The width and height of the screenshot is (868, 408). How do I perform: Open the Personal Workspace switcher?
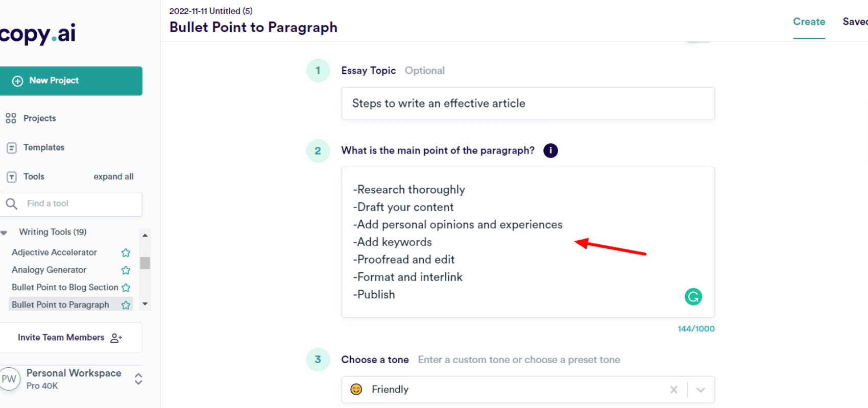(x=138, y=379)
